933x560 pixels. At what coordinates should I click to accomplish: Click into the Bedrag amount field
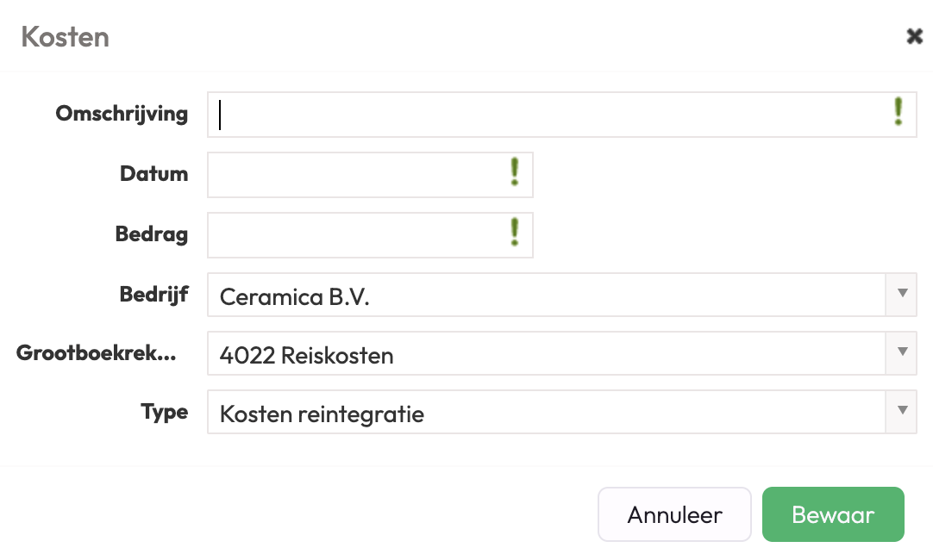coord(354,235)
